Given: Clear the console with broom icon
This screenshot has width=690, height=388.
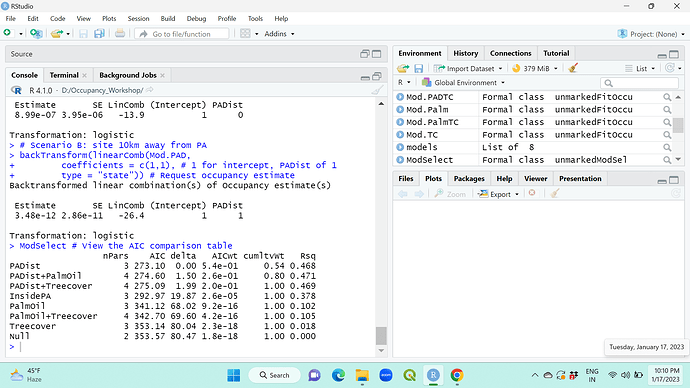Looking at the screenshot, I should (x=377, y=91).
